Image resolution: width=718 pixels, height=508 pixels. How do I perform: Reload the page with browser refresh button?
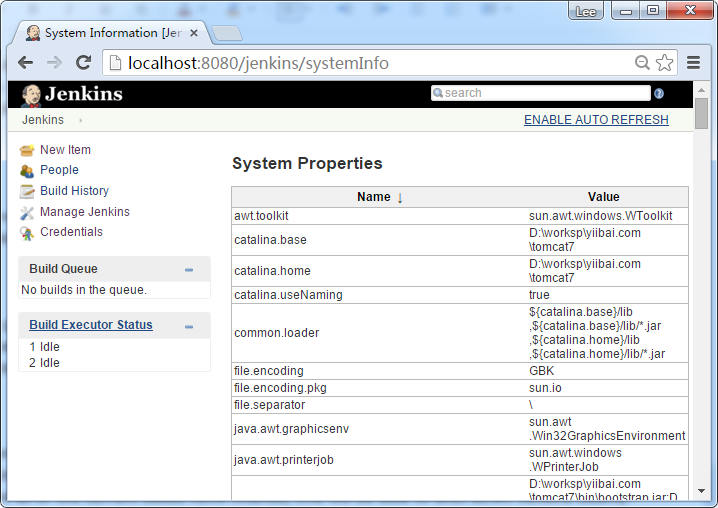point(84,63)
